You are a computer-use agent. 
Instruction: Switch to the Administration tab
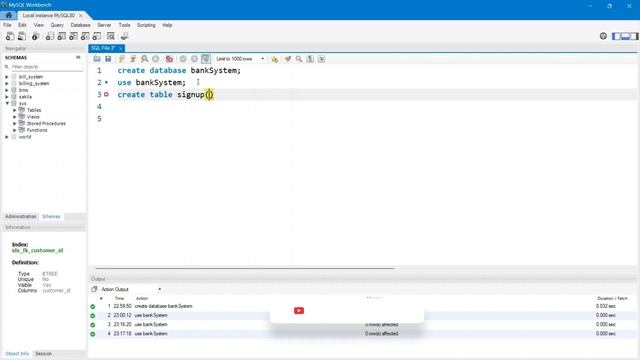click(20, 216)
